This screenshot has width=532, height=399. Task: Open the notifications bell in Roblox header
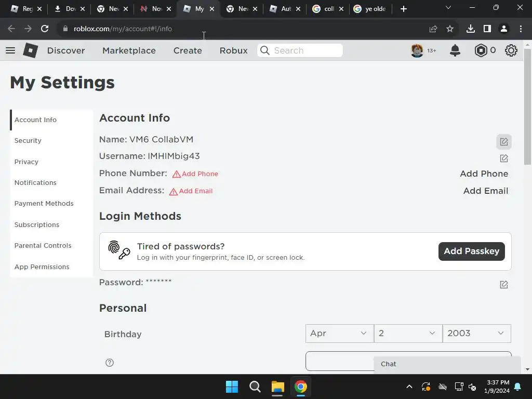(x=455, y=50)
